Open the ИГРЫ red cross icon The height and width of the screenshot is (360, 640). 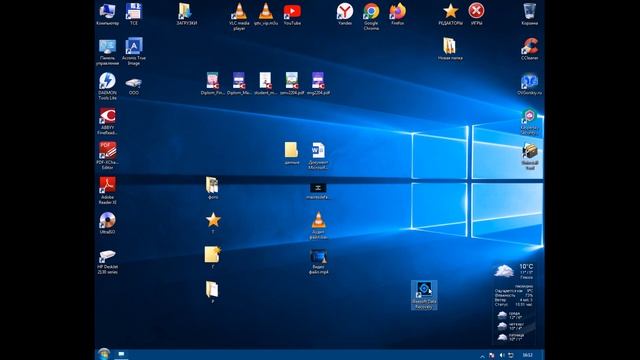pyautogui.click(x=476, y=14)
